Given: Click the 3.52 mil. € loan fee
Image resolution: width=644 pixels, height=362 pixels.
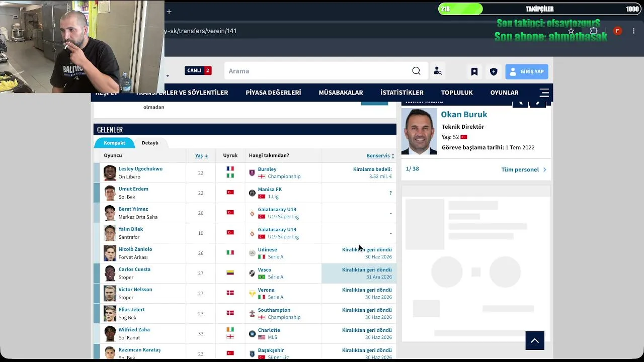Looking at the screenshot, I should (380, 176).
